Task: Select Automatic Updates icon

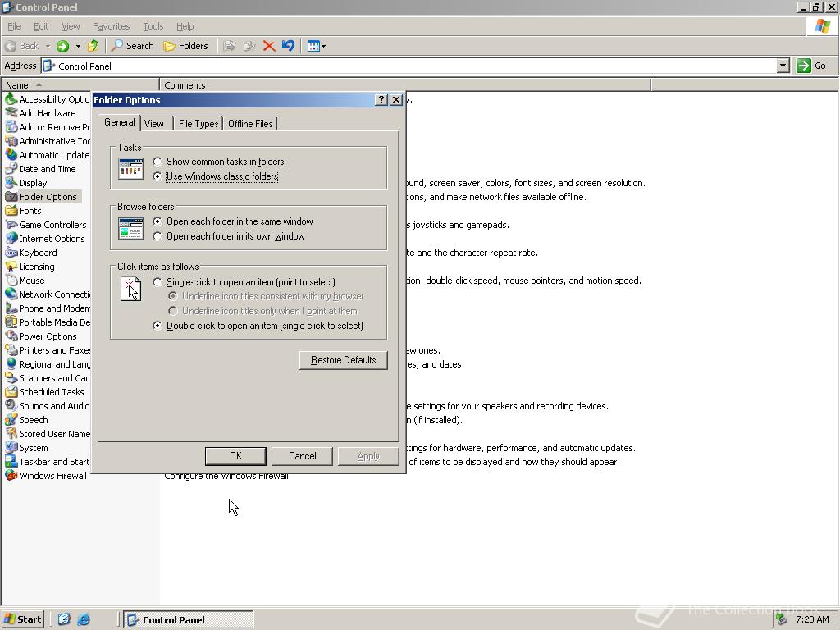Action: tap(11, 155)
